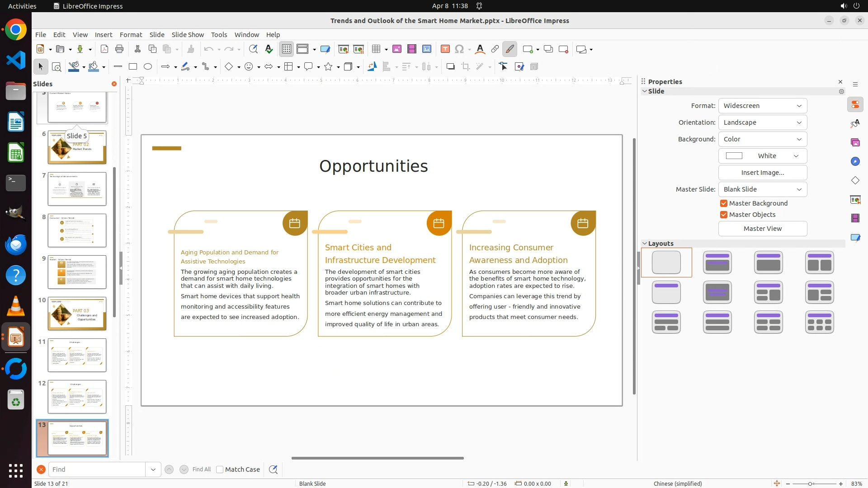Open the Master Slide dropdown
The image size is (868, 488).
762,189
